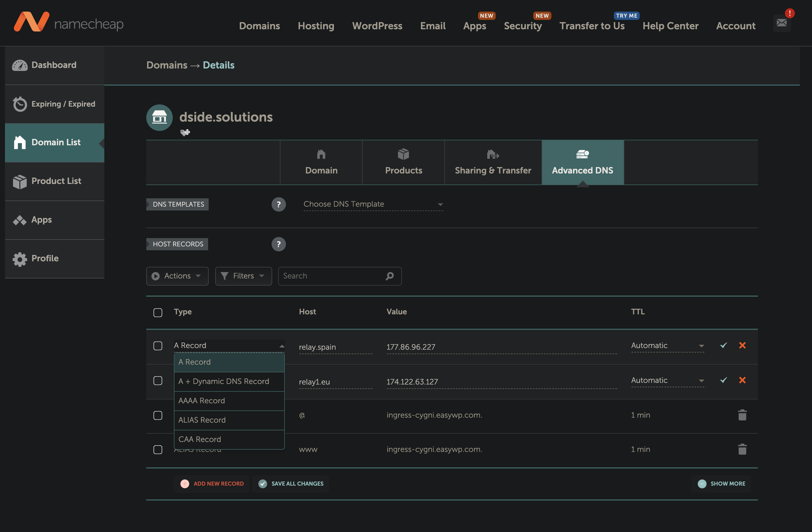
Task: Click the Add New Record plus icon
Action: (185, 483)
